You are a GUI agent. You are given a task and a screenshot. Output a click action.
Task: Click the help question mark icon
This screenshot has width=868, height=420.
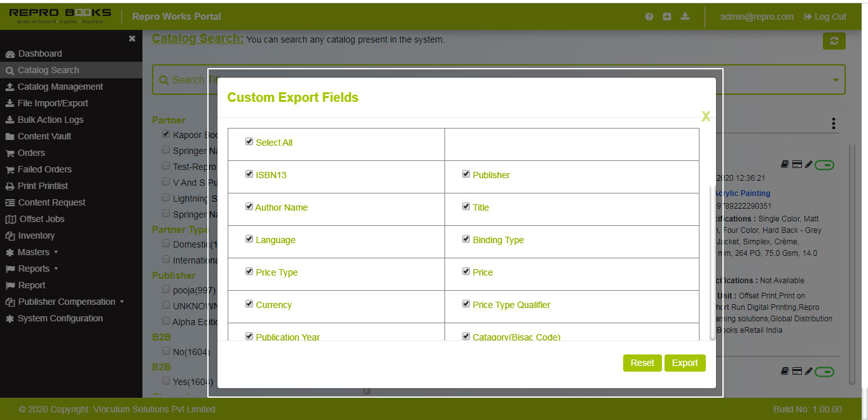click(649, 17)
